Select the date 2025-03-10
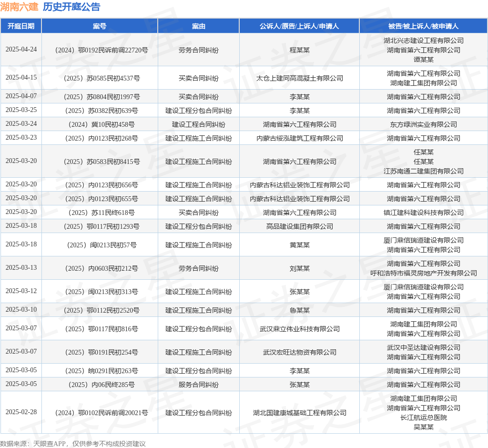Image resolution: width=488 pixels, height=448 pixels. (x=21, y=310)
